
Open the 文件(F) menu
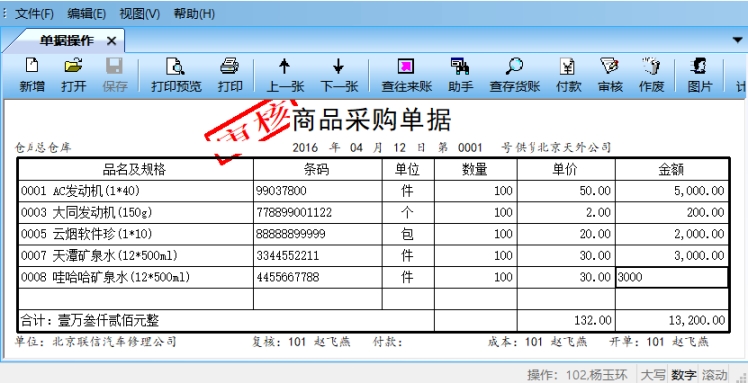pos(34,14)
